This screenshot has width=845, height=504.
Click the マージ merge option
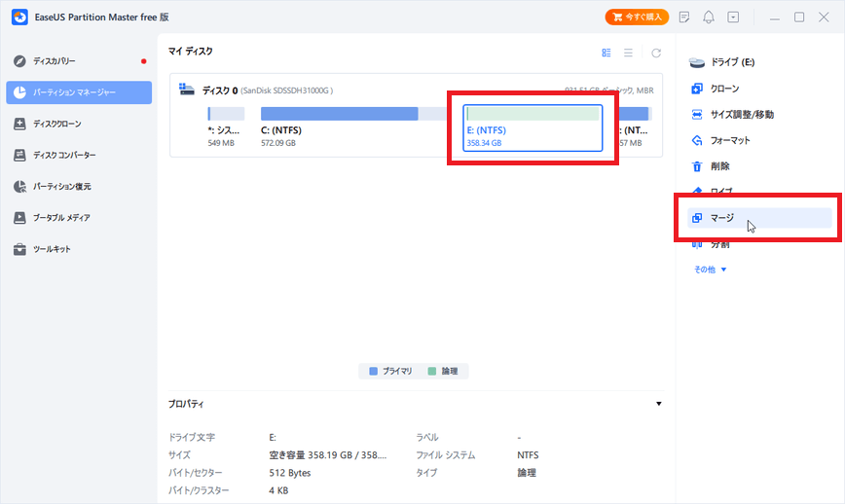point(721,218)
